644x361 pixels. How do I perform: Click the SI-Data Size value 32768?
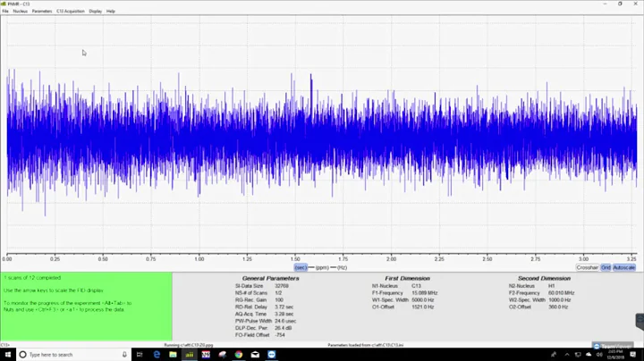tap(282, 286)
